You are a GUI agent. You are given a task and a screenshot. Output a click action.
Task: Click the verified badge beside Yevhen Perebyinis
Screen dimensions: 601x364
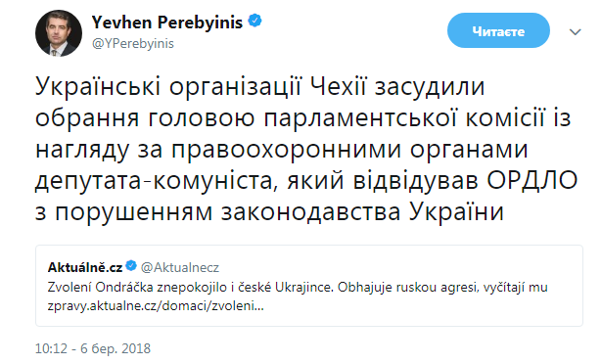pyautogui.click(x=254, y=21)
